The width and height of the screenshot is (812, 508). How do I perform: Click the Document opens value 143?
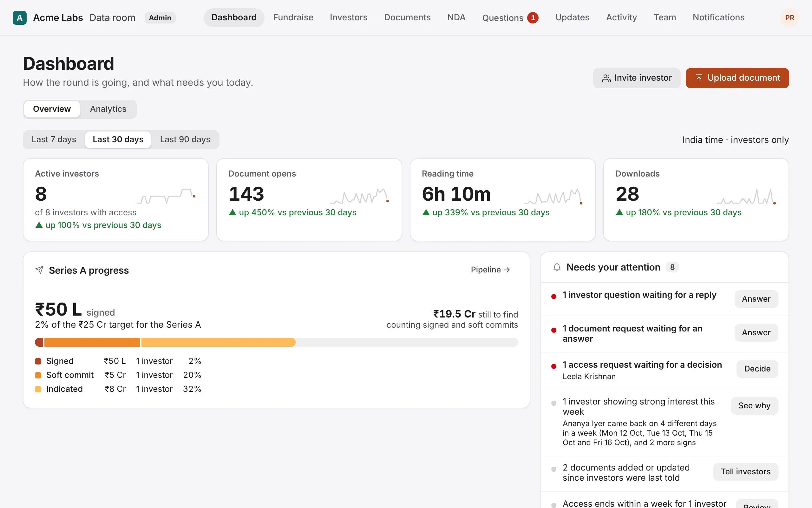(246, 194)
